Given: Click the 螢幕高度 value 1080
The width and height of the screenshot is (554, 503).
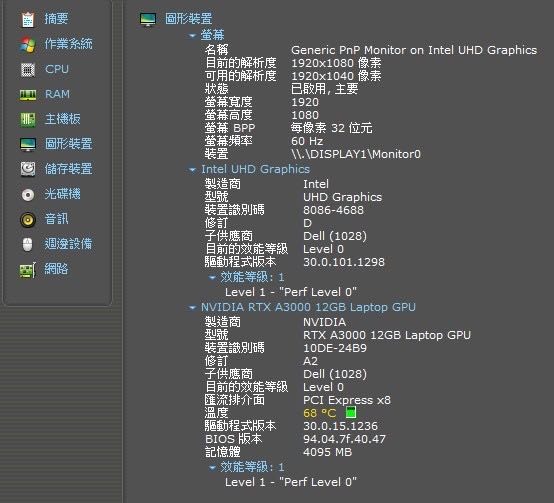Looking at the screenshot, I should point(305,115).
